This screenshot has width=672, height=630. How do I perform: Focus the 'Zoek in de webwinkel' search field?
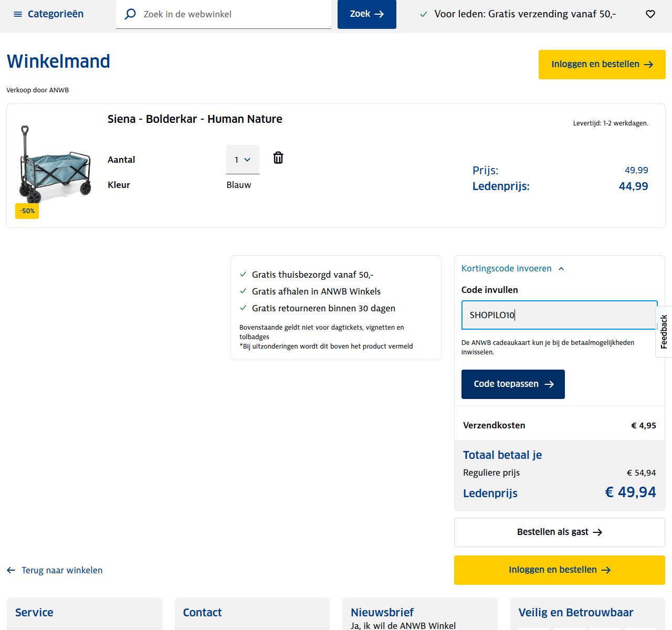coord(224,14)
